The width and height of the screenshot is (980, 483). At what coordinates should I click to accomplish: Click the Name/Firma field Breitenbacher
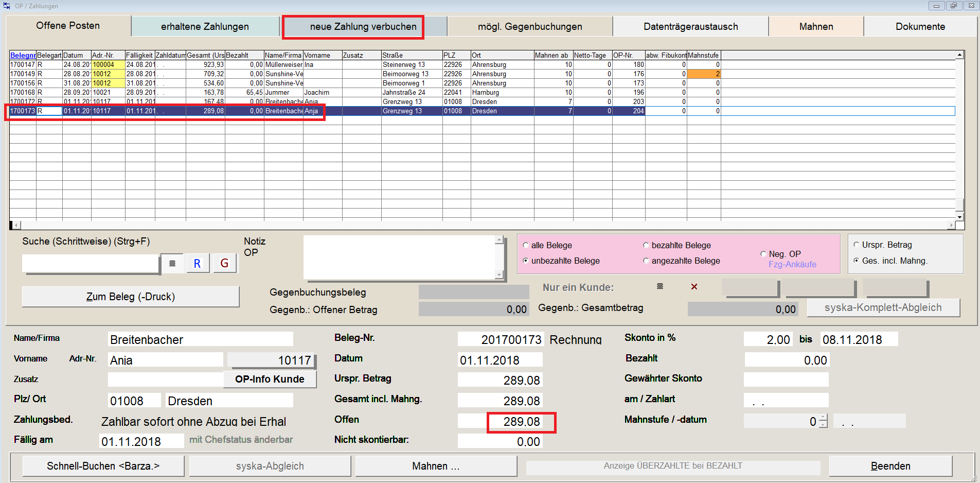click(201, 339)
